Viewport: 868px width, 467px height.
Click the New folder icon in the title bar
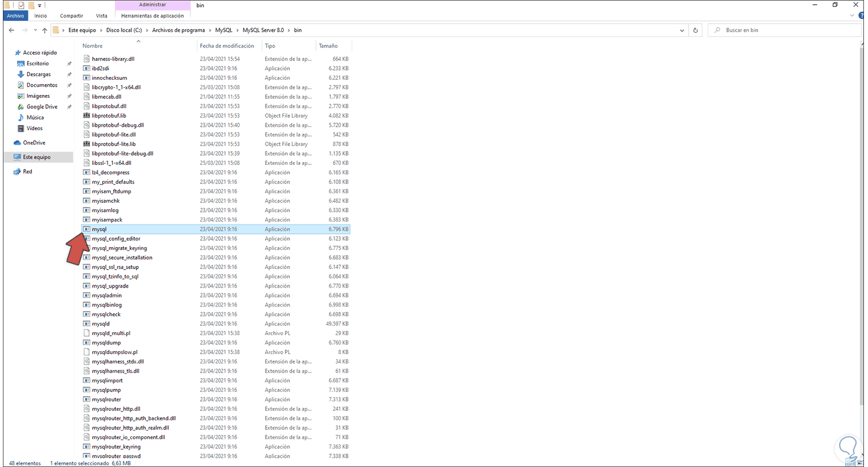[31, 5]
